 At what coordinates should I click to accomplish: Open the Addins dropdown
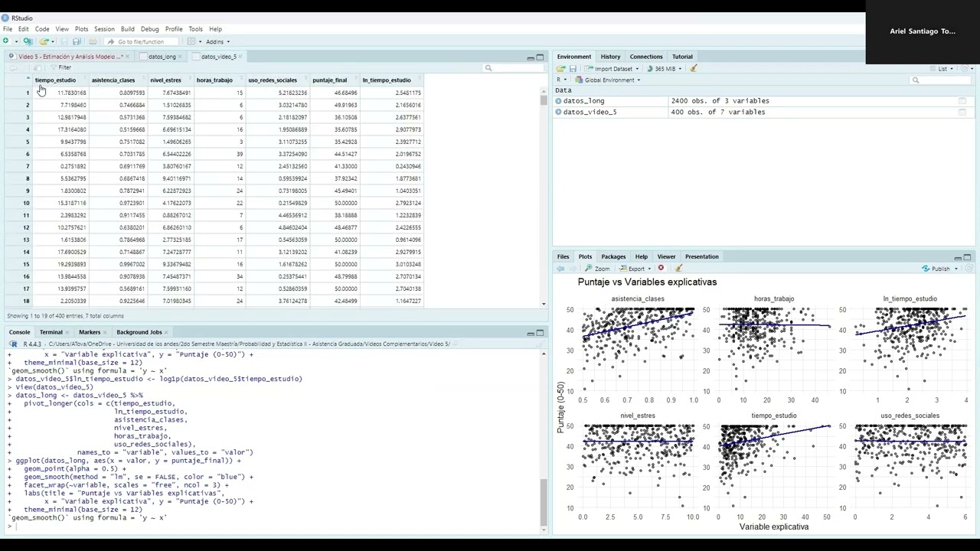(x=217, y=41)
